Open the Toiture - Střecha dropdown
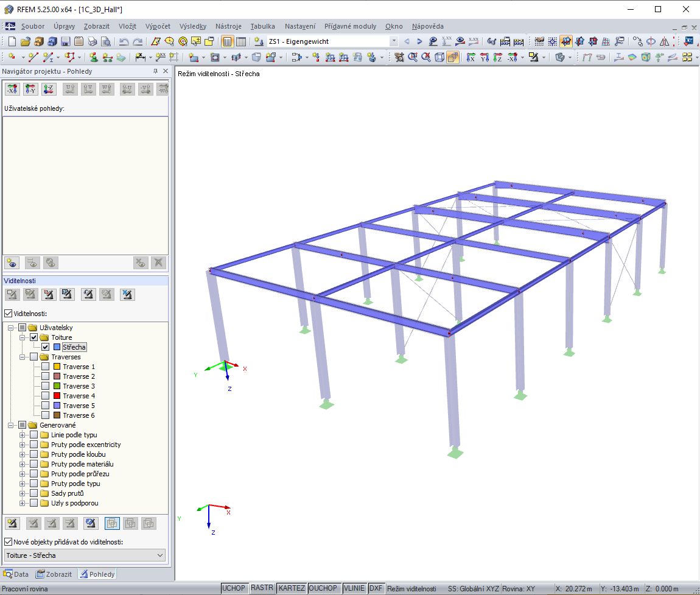Image resolution: width=700 pixels, height=595 pixels. [85, 555]
